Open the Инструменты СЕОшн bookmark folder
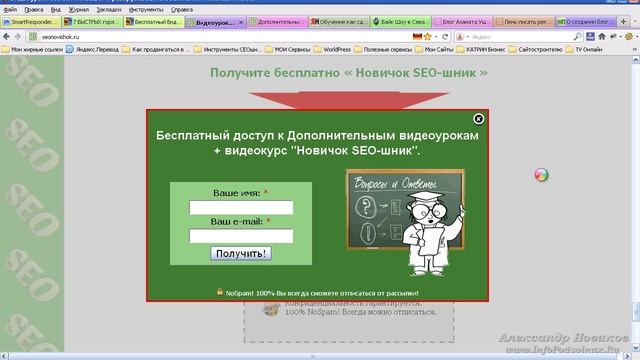 point(228,49)
